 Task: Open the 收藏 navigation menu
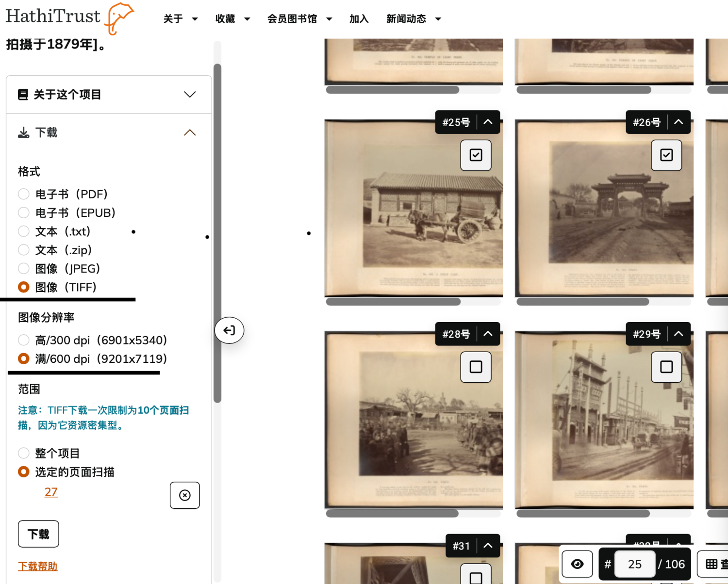pyautogui.click(x=232, y=19)
